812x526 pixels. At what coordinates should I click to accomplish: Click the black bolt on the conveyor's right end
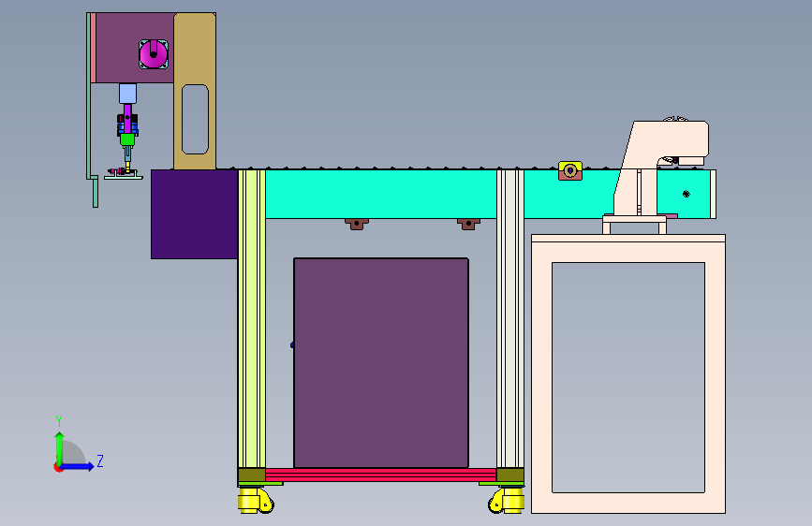tap(687, 194)
